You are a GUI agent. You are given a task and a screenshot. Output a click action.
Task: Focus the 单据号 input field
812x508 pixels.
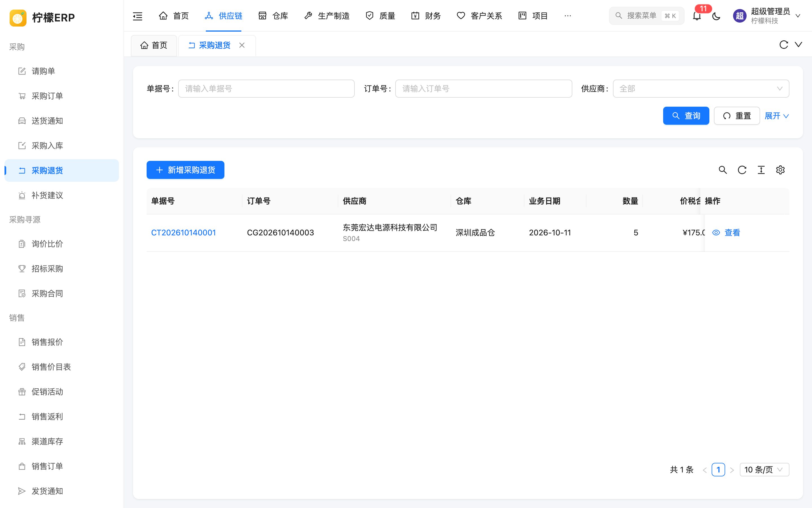(266, 89)
